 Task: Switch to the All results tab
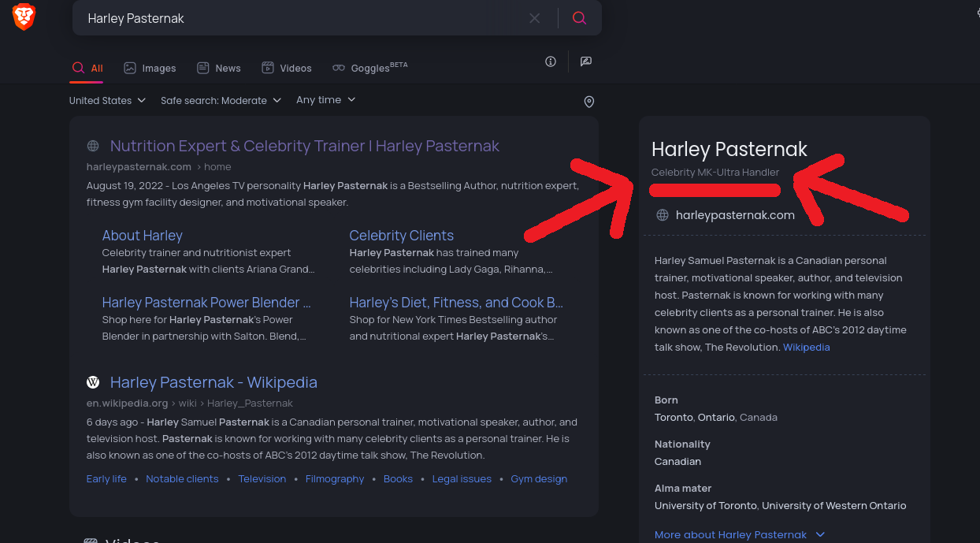coord(87,68)
